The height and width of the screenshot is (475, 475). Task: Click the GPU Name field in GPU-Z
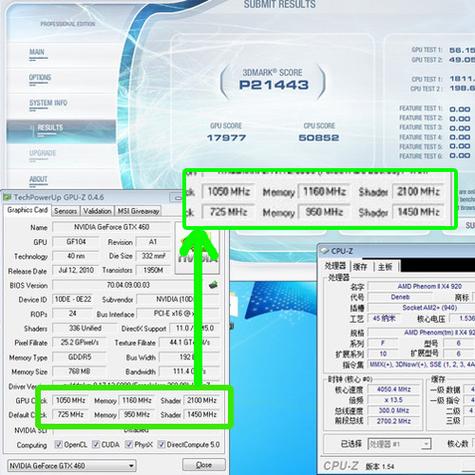pos(111,227)
